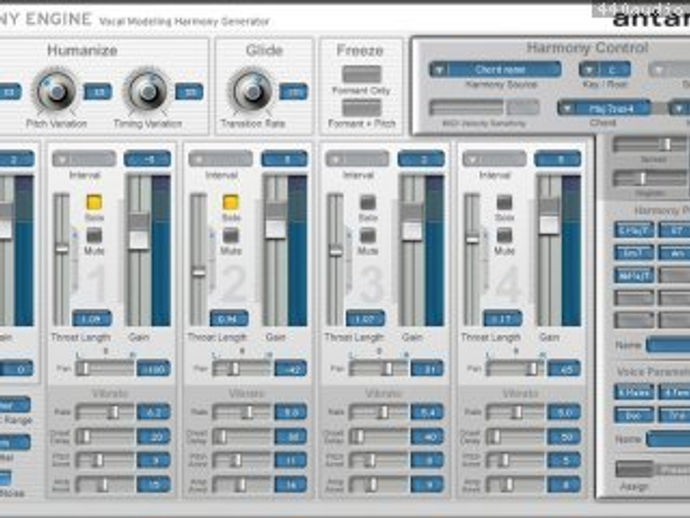
Task: Select the Timing Variation value field
Action: [189, 92]
